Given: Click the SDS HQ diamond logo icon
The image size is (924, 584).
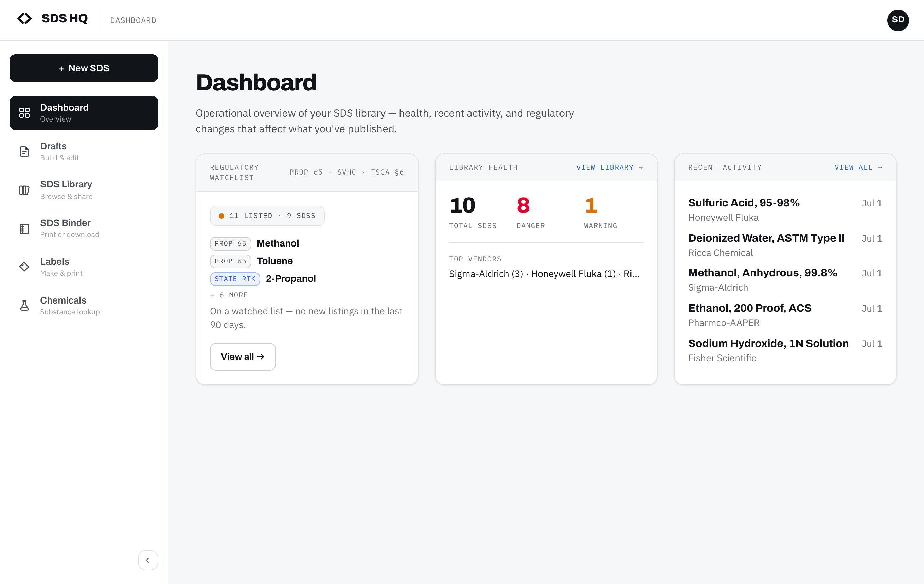Looking at the screenshot, I should click(24, 18).
